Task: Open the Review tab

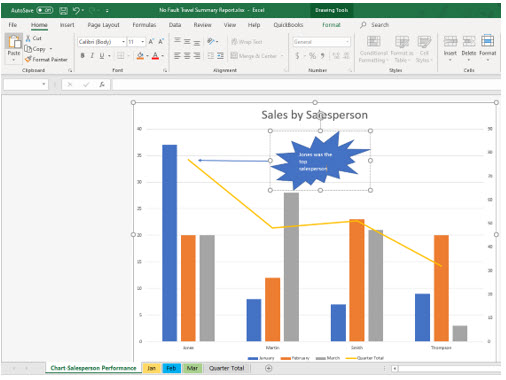Action: (x=202, y=25)
